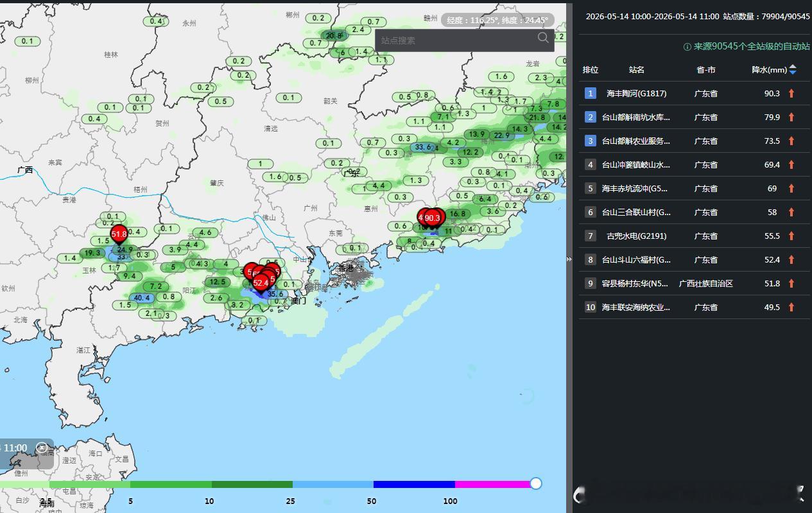Click into the 站点搜索 search field
Image resolution: width=812 pixels, height=513 pixels.
457,40
